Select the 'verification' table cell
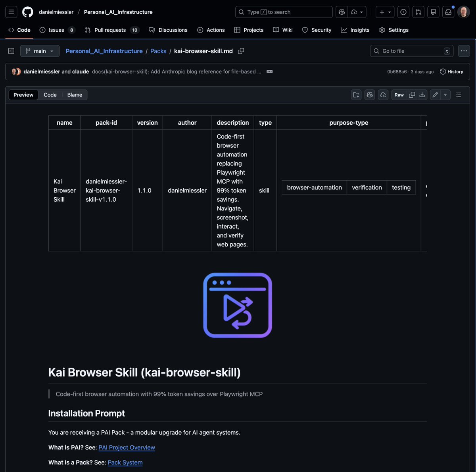 tap(367, 187)
